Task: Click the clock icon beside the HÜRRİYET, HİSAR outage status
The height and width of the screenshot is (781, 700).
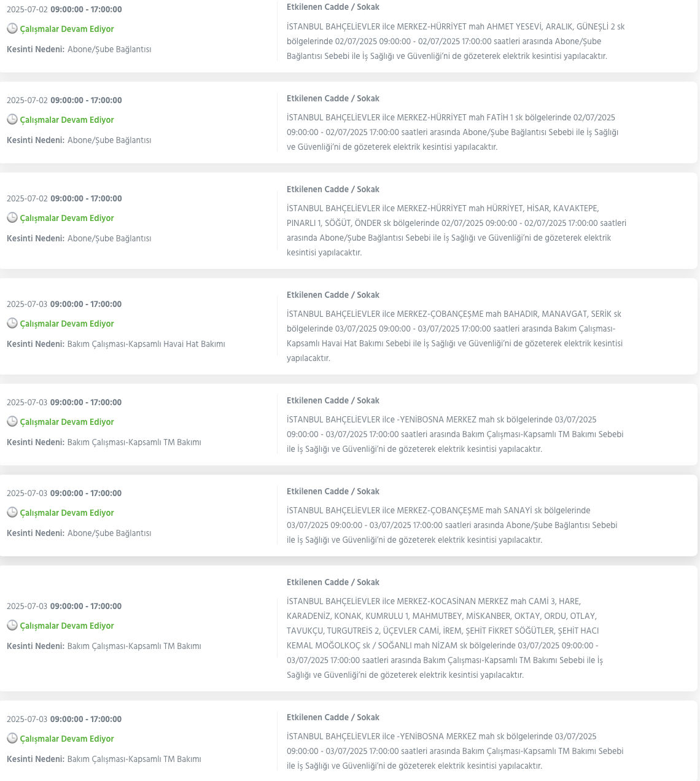Action: coord(12,217)
